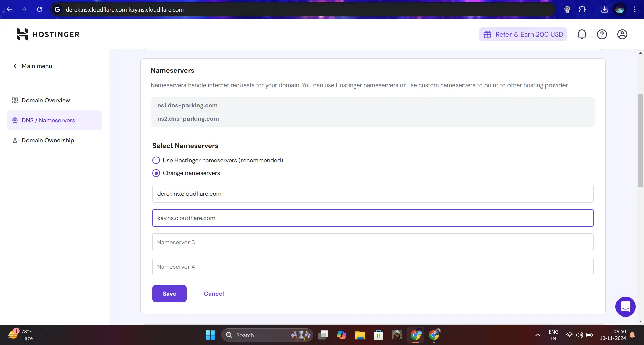Open the weather widget showing 78°F Haze

[x=21, y=335]
